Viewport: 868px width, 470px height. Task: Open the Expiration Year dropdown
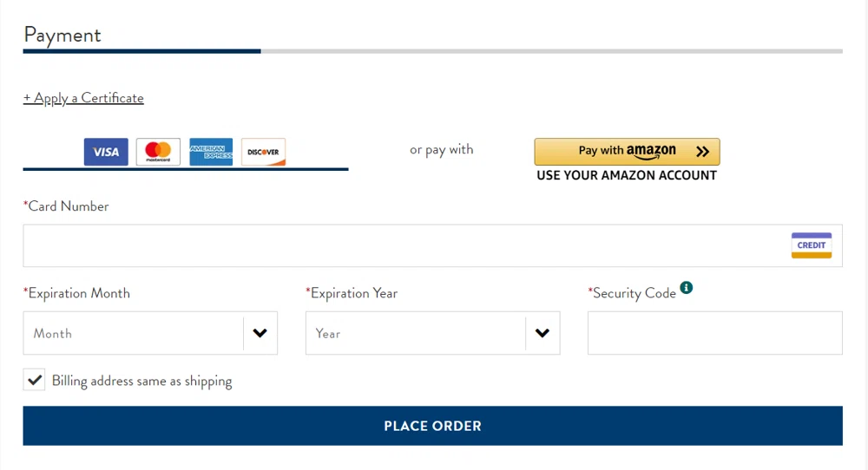point(417,333)
